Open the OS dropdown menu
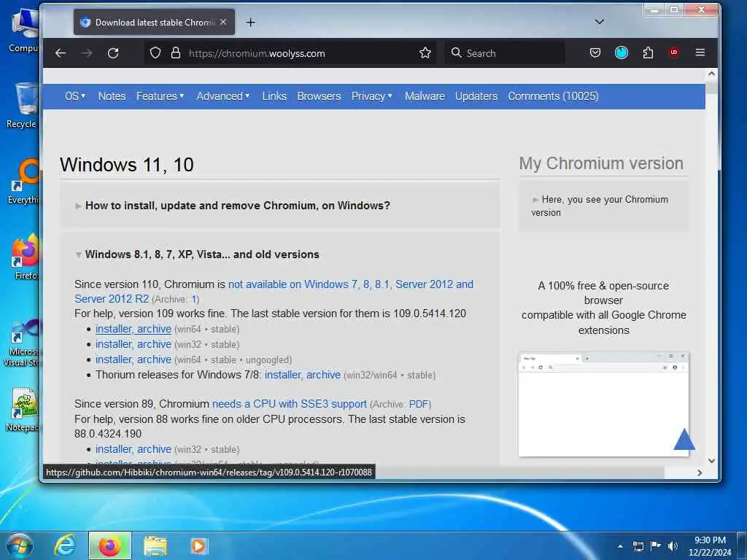747x560 pixels. (x=75, y=96)
